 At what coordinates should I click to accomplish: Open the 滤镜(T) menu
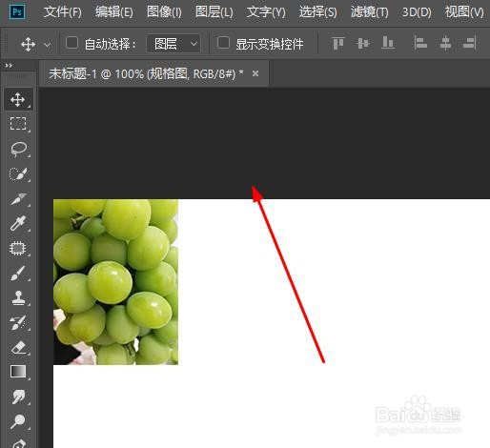click(370, 12)
